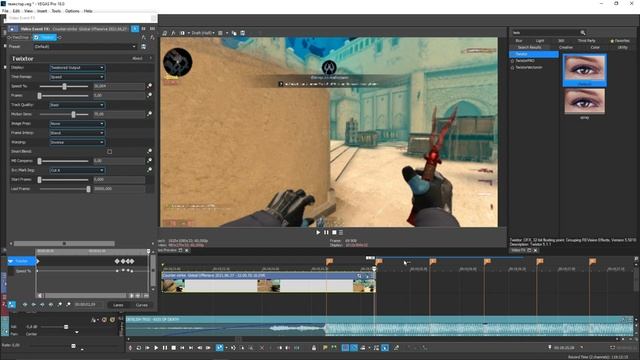Toggle the blue Animate button in keyframe panel
This screenshot has height=360, width=640.
12,304
